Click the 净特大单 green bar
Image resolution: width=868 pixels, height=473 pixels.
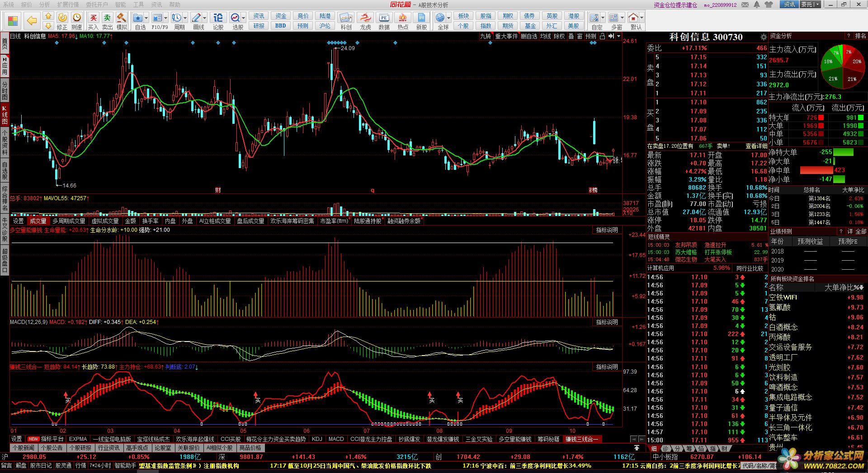(843, 152)
